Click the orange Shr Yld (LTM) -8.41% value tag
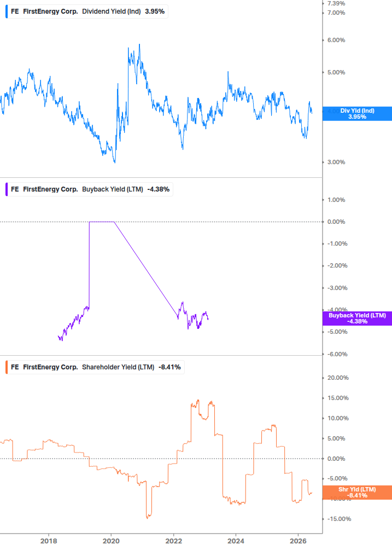392x550 pixels. pyautogui.click(x=357, y=493)
